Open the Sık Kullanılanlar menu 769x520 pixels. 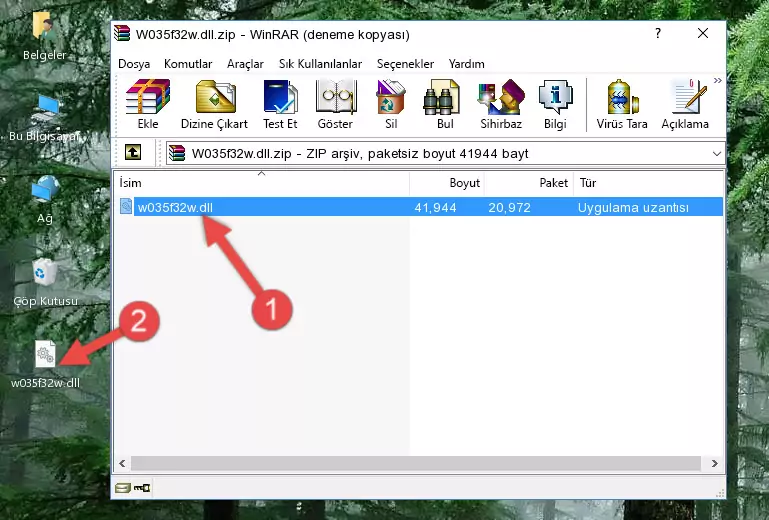pos(320,64)
